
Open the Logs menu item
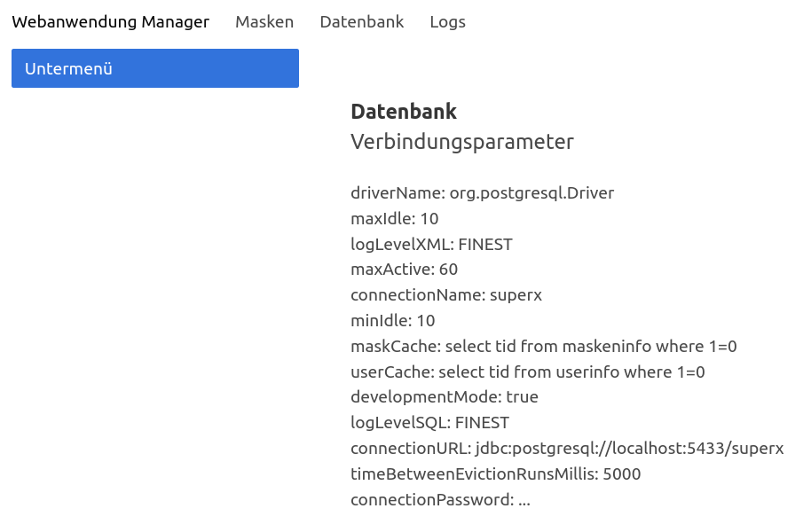(x=447, y=21)
